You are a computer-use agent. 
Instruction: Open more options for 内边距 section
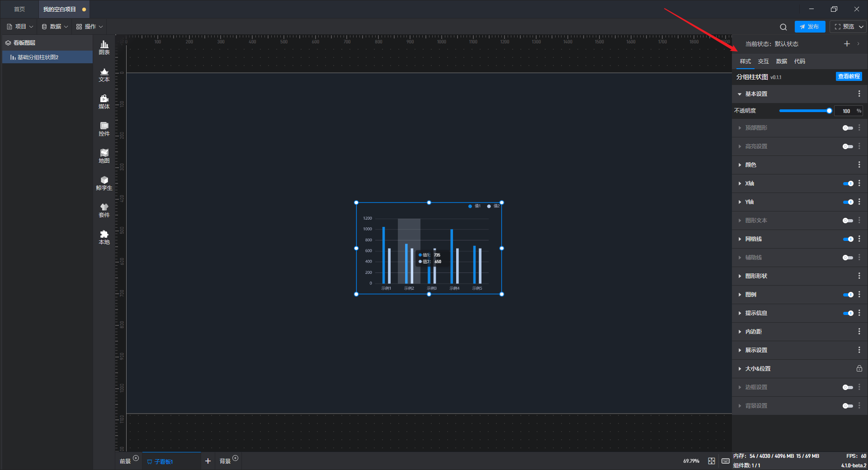coord(859,331)
